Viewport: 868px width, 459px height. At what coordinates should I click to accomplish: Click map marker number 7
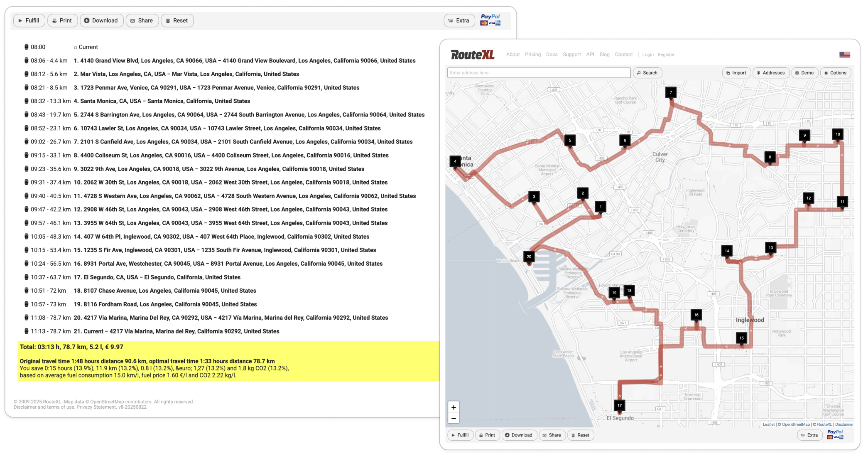coord(671,93)
